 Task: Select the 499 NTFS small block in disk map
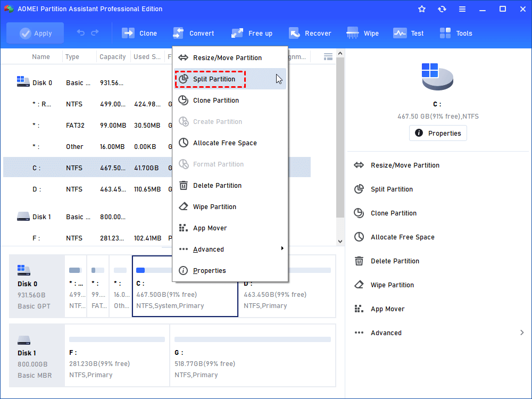click(x=76, y=286)
